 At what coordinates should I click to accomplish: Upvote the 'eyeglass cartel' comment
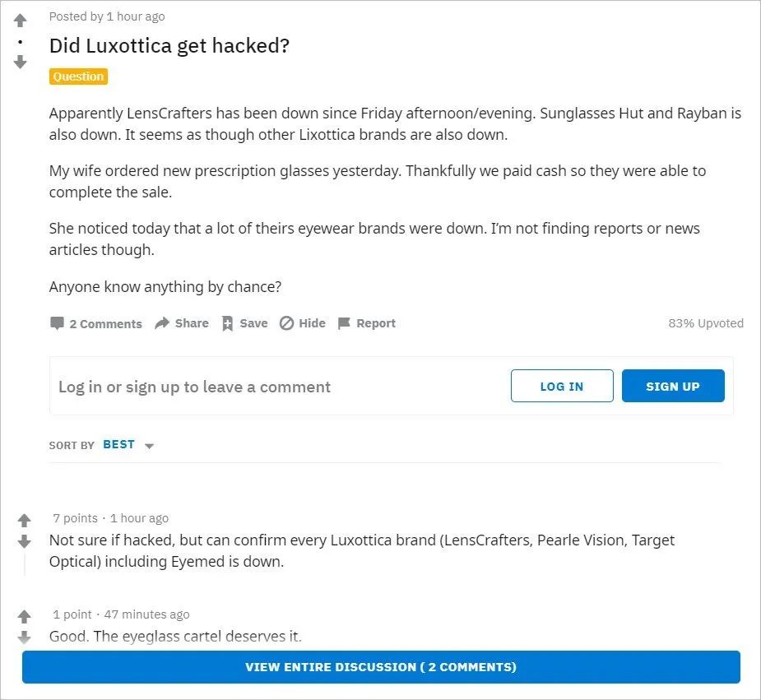[24, 616]
